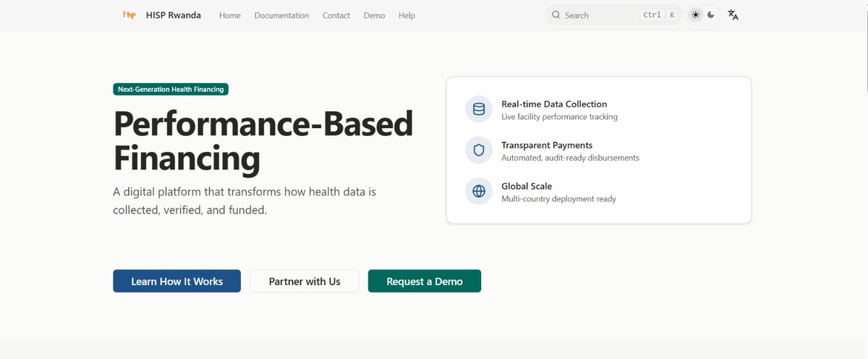This screenshot has width=868, height=359.
Task: Click the globe icon for Global Scale
Action: coord(479,192)
